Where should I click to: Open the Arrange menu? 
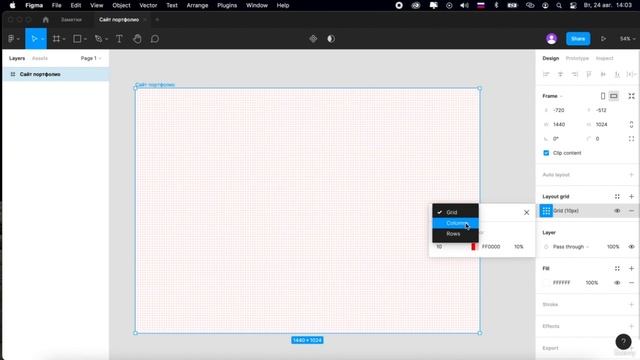197,5
